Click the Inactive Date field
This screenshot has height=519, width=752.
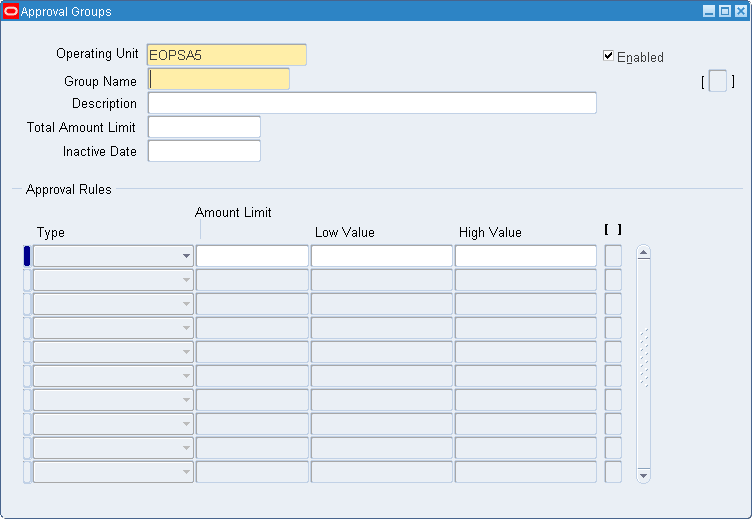click(204, 151)
